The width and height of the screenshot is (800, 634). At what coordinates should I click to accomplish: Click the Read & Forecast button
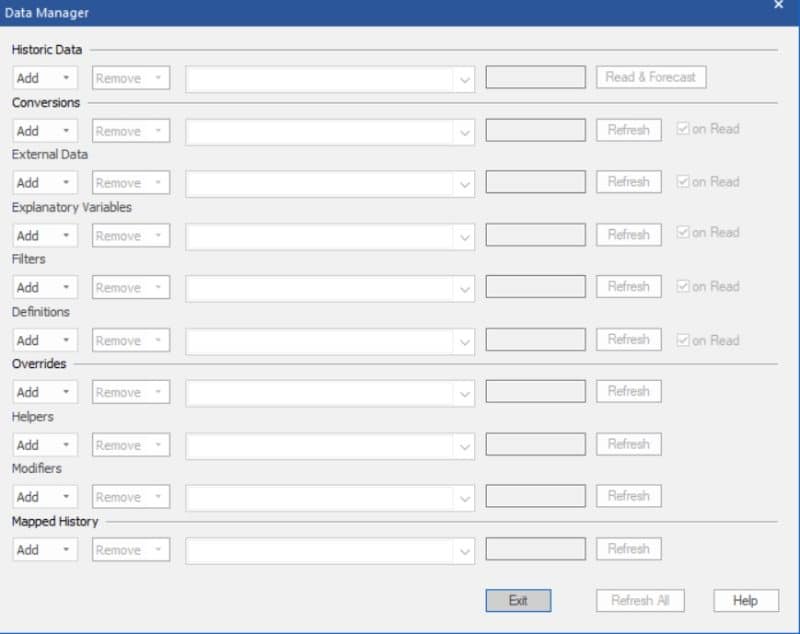(x=652, y=76)
